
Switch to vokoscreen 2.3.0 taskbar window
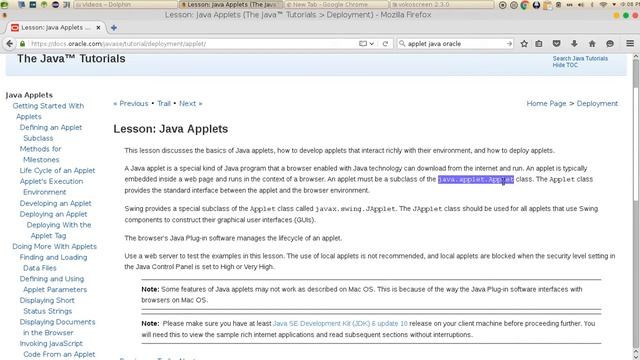442,4
